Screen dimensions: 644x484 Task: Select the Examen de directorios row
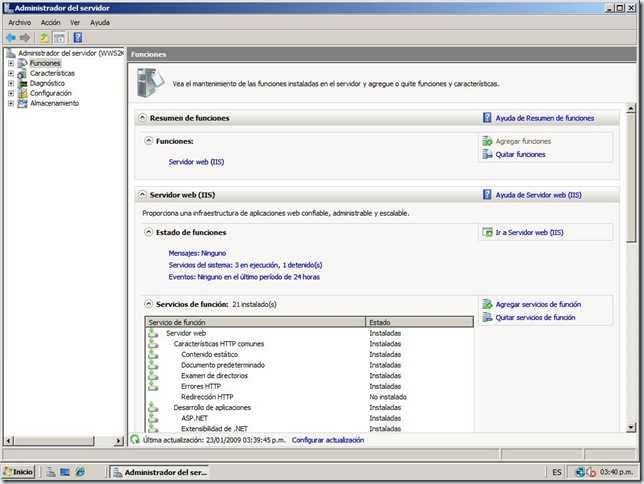coord(309,376)
